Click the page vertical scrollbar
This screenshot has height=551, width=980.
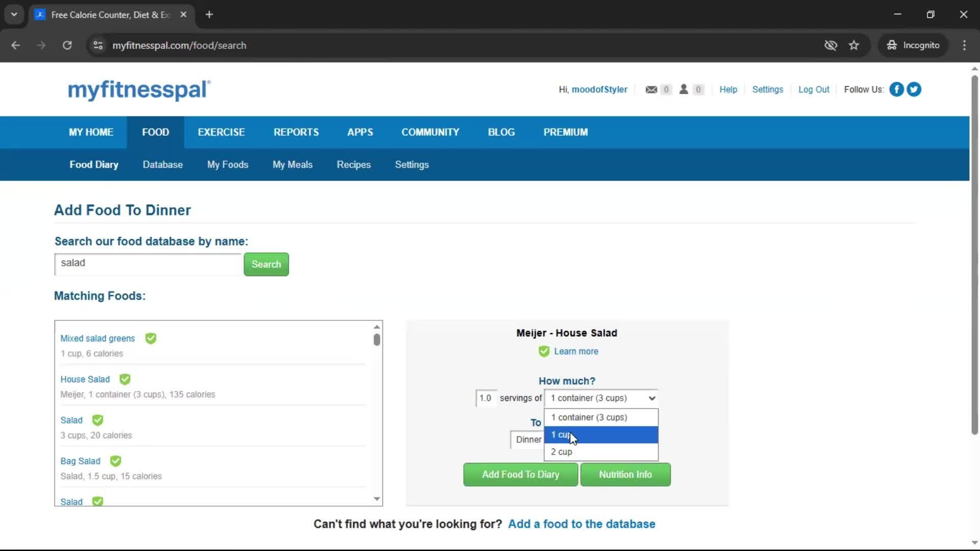pos(974,255)
